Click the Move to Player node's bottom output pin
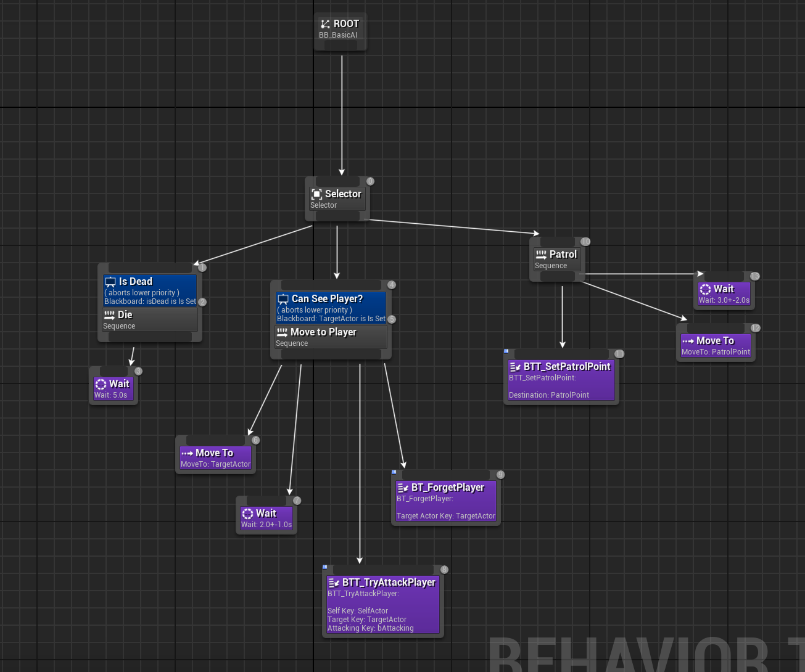Image resolution: width=805 pixels, height=672 pixels. pyautogui.click(x=331, y=354)
